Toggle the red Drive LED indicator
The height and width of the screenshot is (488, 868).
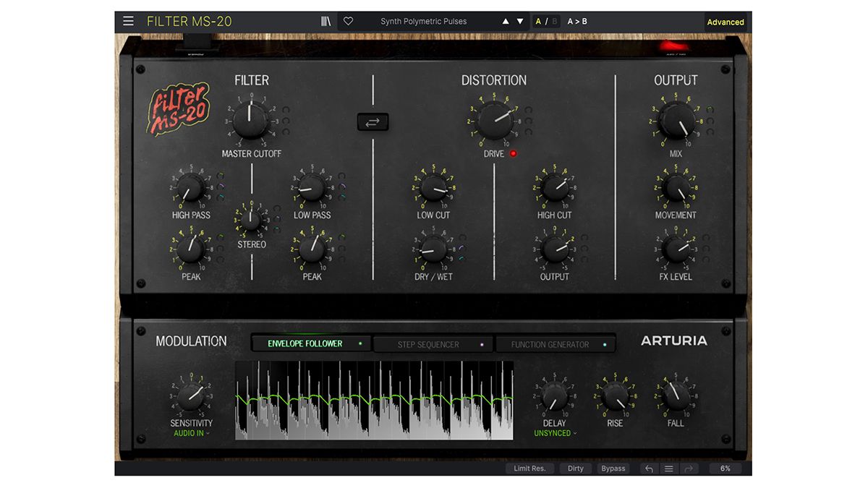tap(514, 153)
